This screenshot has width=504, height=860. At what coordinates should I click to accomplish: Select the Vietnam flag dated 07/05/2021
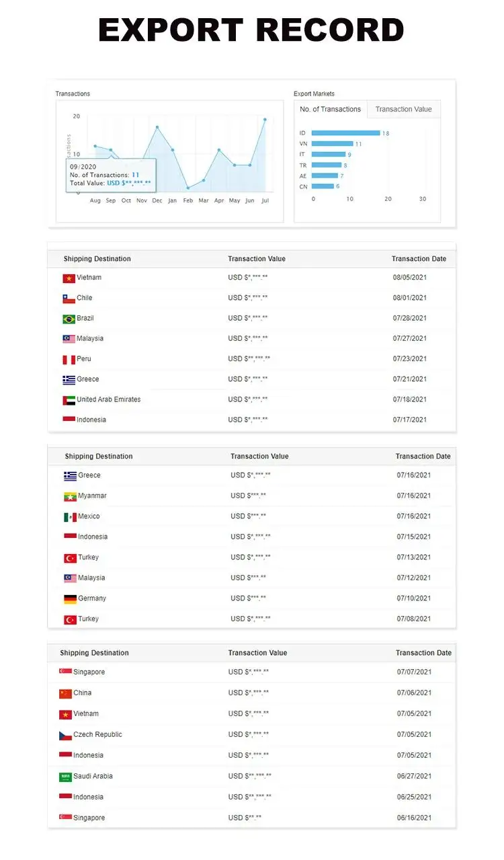click(65, 714)
